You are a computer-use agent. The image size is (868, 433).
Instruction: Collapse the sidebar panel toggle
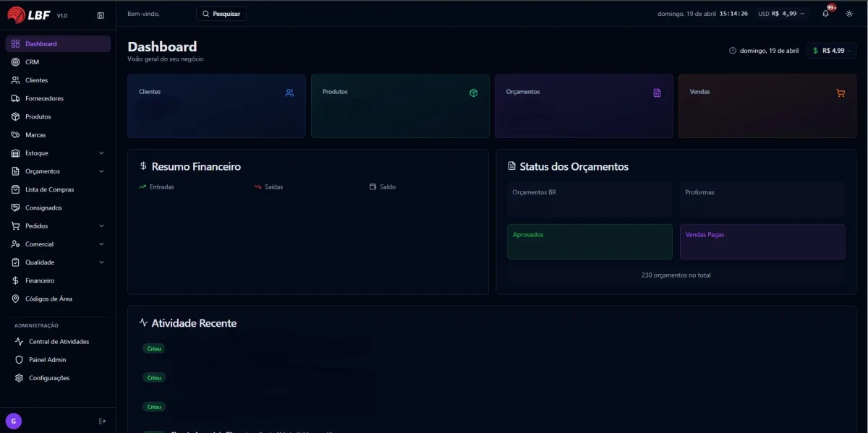[101, 15]
